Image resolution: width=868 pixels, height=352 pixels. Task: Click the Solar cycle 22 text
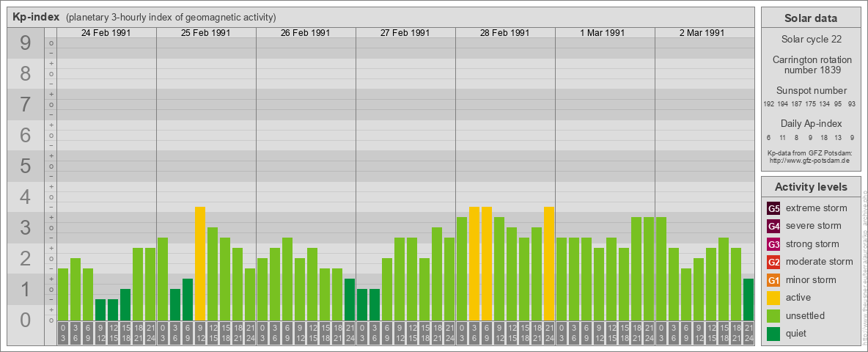click(811, 40)
